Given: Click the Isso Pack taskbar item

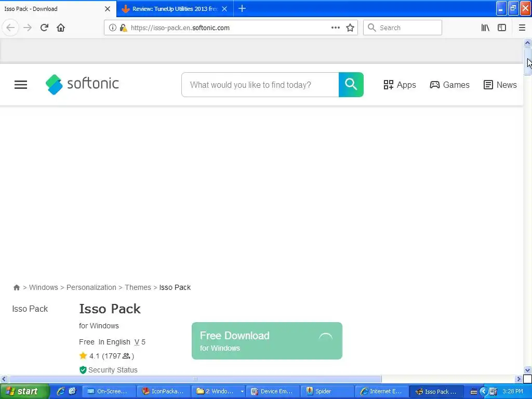Looking at the screenshot, I should click(x=436, y=391).
